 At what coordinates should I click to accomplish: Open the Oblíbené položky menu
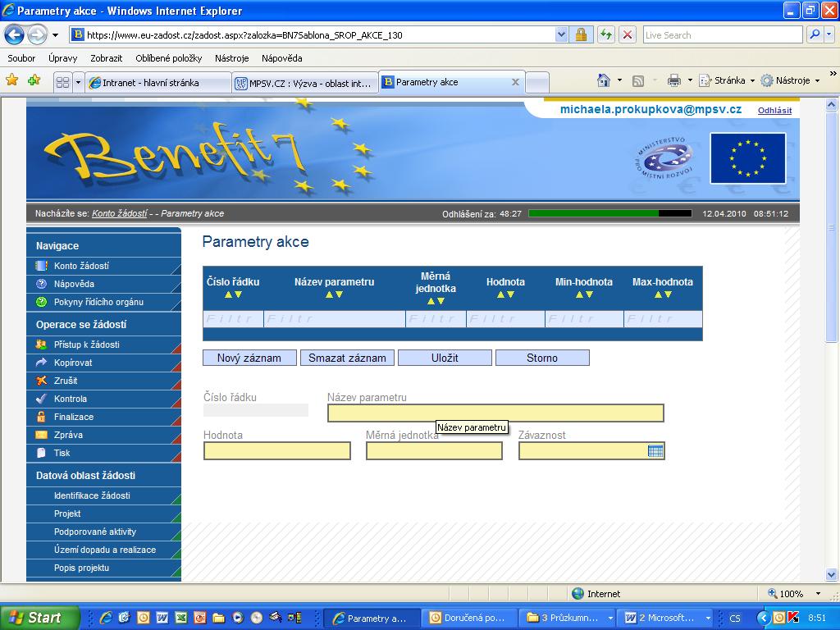[x=169, y=58]
